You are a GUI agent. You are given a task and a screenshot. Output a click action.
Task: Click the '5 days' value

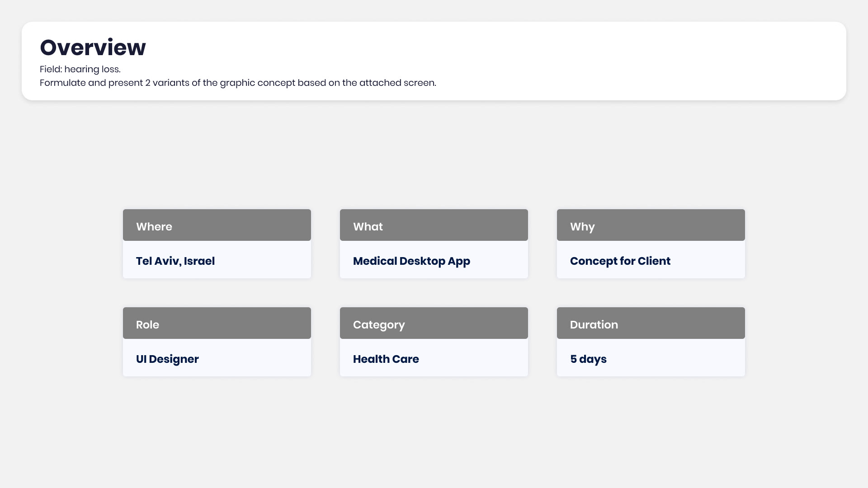click(588, 359)
